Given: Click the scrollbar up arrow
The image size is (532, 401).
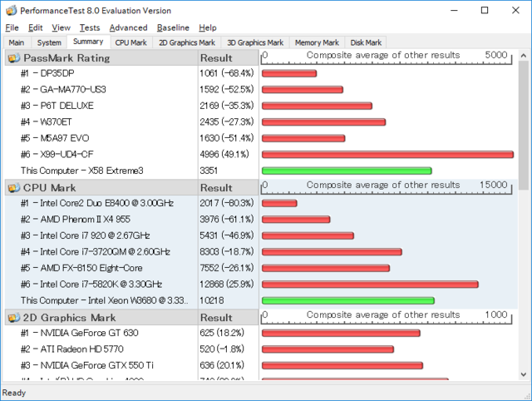Looking at the screenshot, I should (x=524, y=56).
